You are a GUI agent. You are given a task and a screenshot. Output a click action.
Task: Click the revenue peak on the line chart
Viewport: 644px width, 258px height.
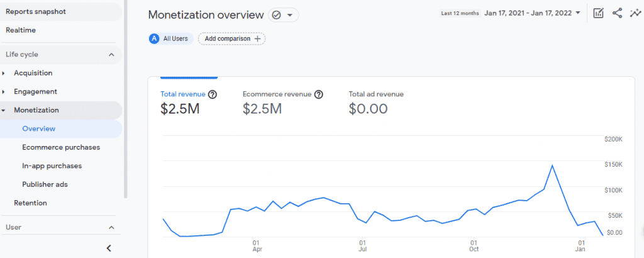click(x=552, y=165)
